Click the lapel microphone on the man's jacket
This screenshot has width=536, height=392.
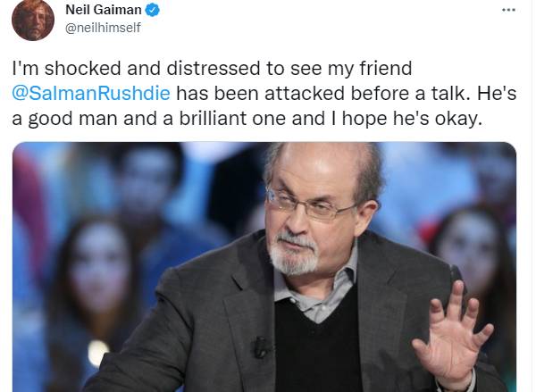pyautogui.click(x=261, y=346)
